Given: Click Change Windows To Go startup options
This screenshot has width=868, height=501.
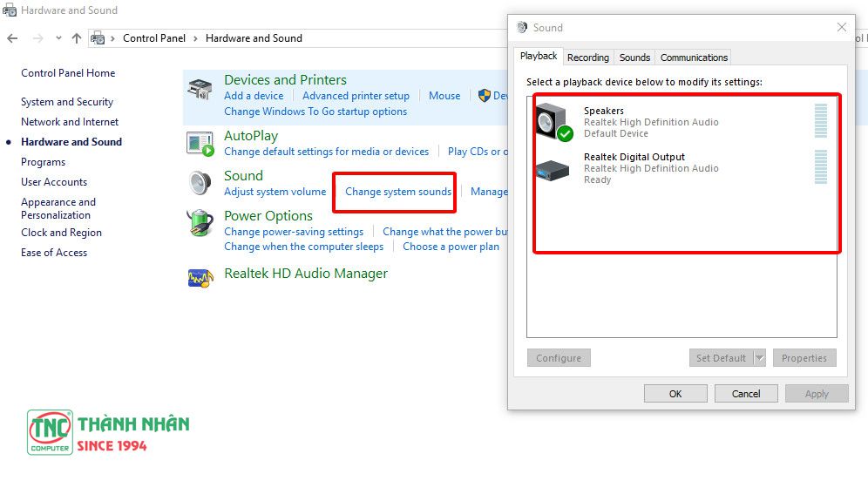Looking at the screenshot, I should click(315, 112).
